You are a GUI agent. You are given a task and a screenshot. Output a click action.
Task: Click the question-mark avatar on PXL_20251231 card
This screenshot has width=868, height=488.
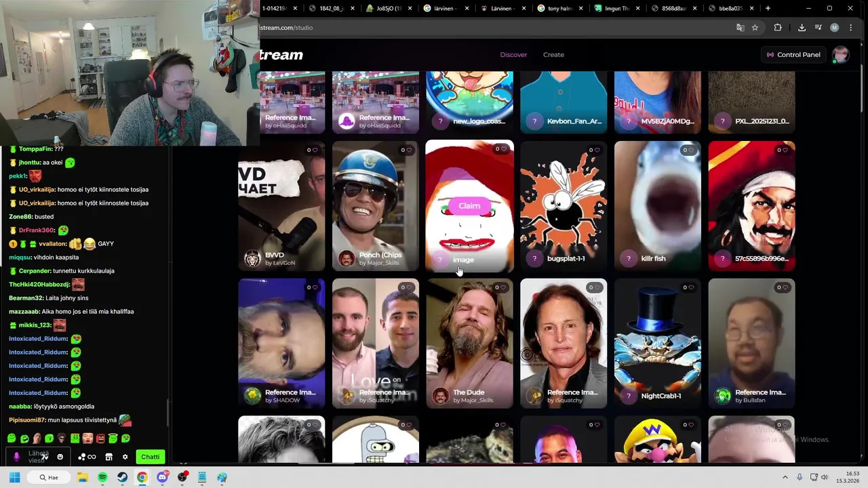point(723,121)
